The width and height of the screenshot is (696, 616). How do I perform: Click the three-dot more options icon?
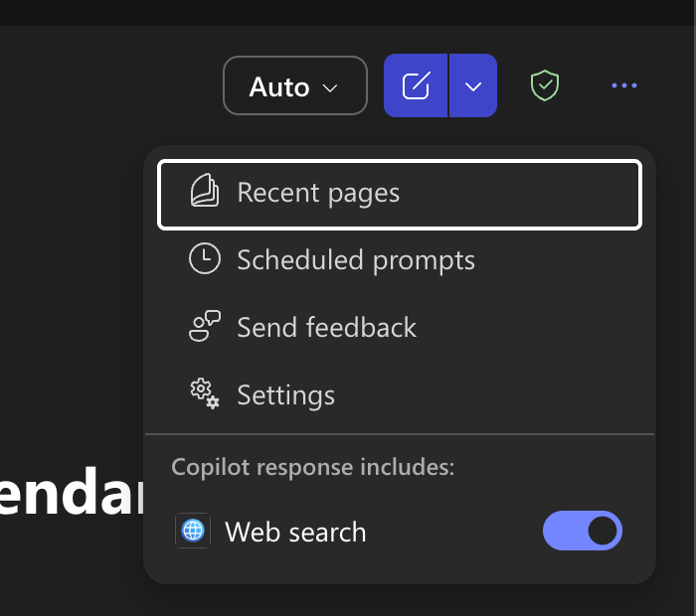624,85
